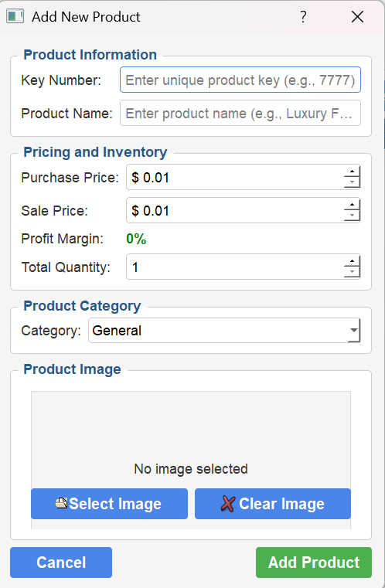Click into the Sale Price value field
This screenshot has height=588, width=385.
(x=235, y=210)
